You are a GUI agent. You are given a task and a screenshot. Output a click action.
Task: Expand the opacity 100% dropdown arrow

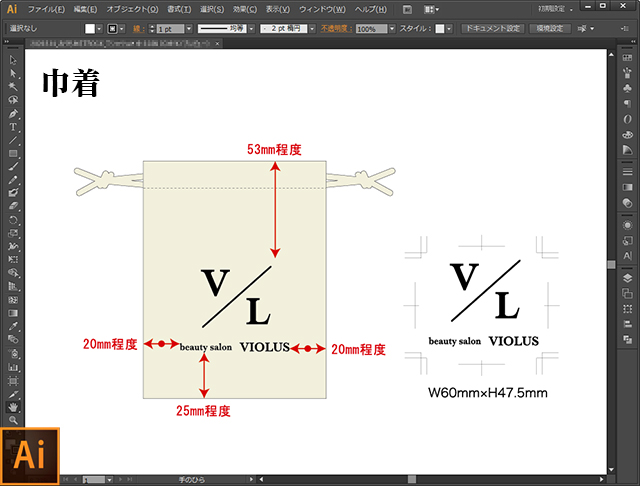pyautogui.click(x=392, y=29)
